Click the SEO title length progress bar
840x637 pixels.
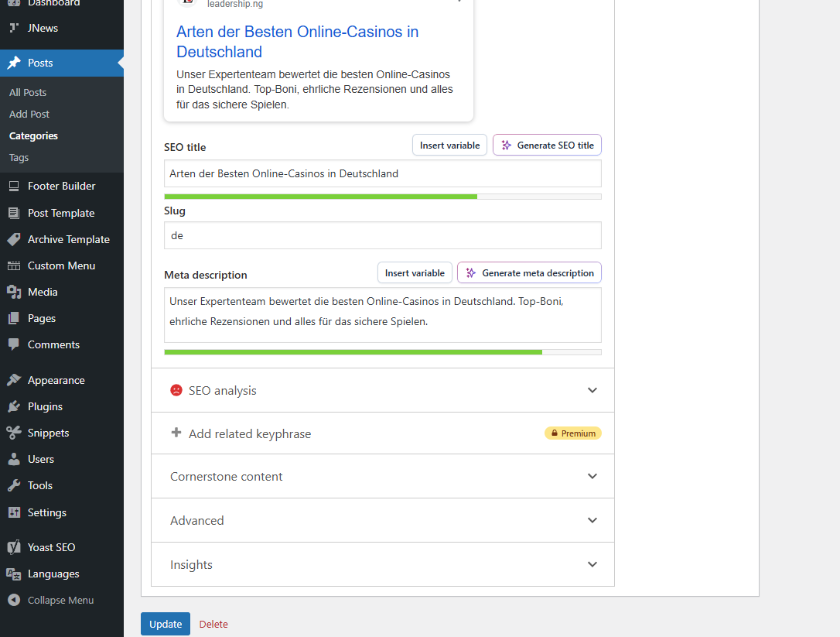coord(383,197)
